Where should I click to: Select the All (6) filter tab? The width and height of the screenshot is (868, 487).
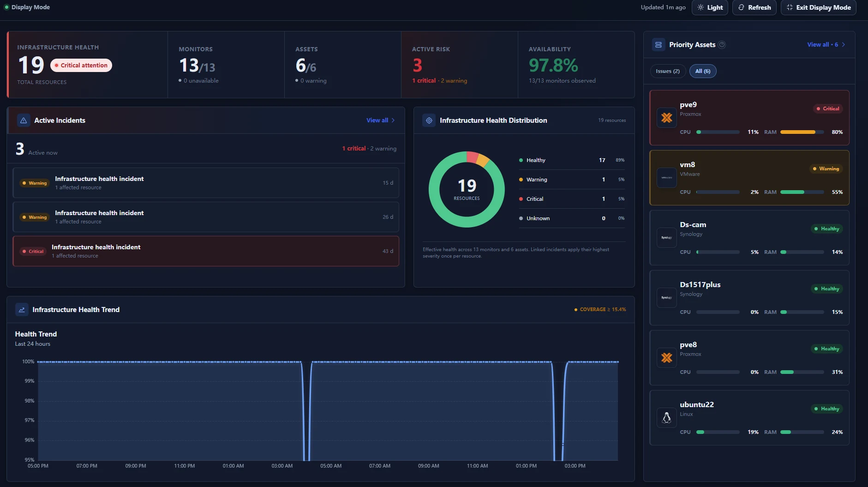[x=703, y=71]
